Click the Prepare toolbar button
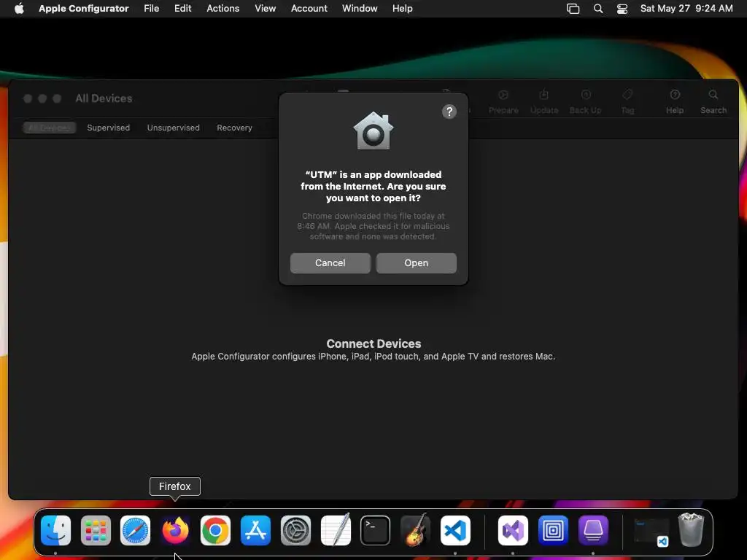This screenshot has height=560, width=747. (503, 102)
